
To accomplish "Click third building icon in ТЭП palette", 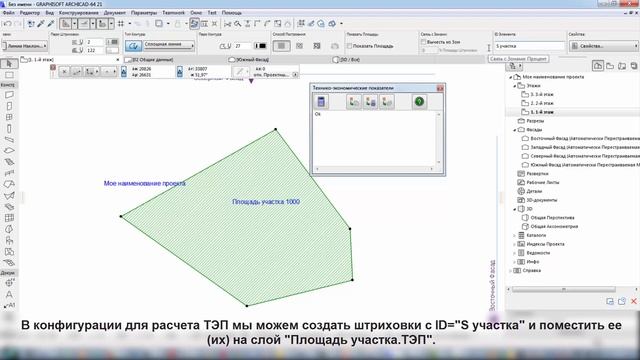I will (387, 101).
